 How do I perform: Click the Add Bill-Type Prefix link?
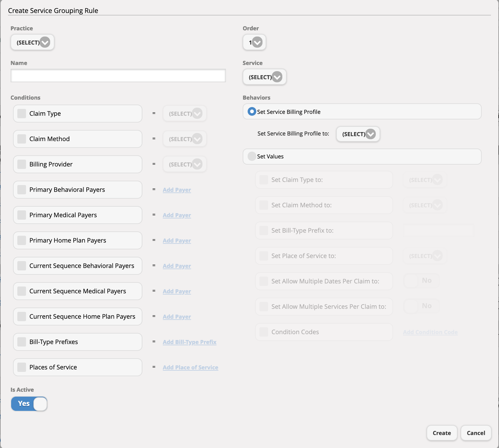pyautogui.click(x=189, y=342)
